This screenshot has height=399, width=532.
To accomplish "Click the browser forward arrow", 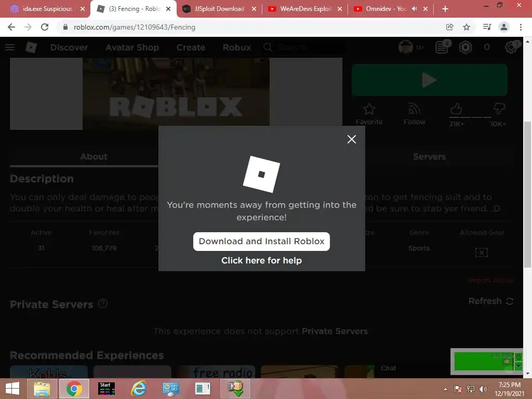I will 28,27.
